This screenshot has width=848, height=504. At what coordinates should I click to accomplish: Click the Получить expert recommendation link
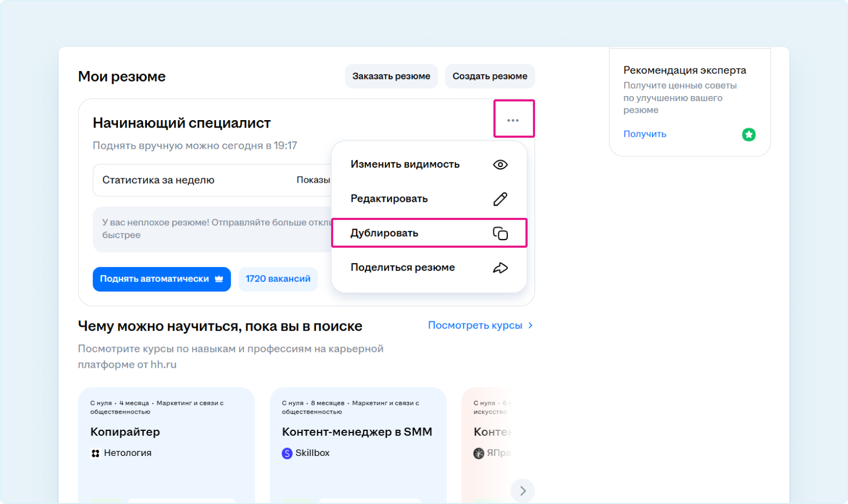pyautogui.click(x=645, y=134)
